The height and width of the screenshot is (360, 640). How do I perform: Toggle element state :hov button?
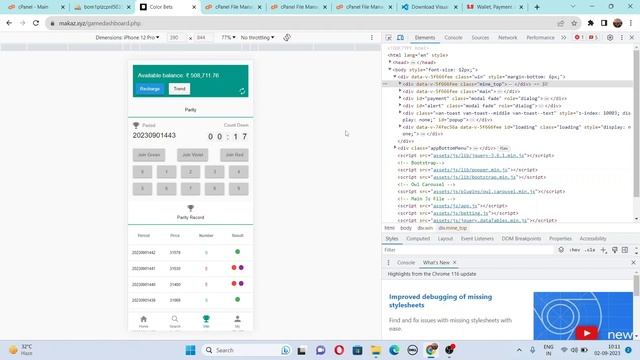click(575, 250)
